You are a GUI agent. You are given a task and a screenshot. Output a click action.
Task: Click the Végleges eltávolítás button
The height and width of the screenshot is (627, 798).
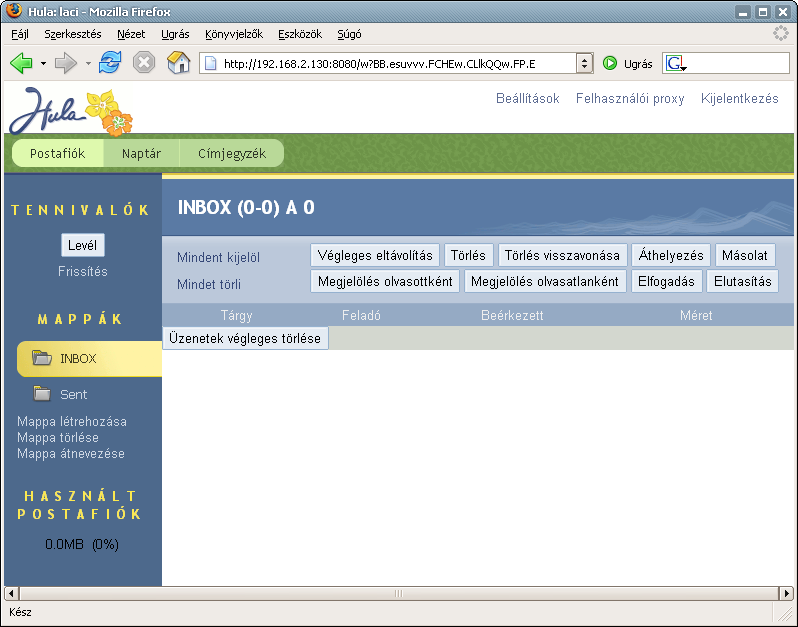375,255
